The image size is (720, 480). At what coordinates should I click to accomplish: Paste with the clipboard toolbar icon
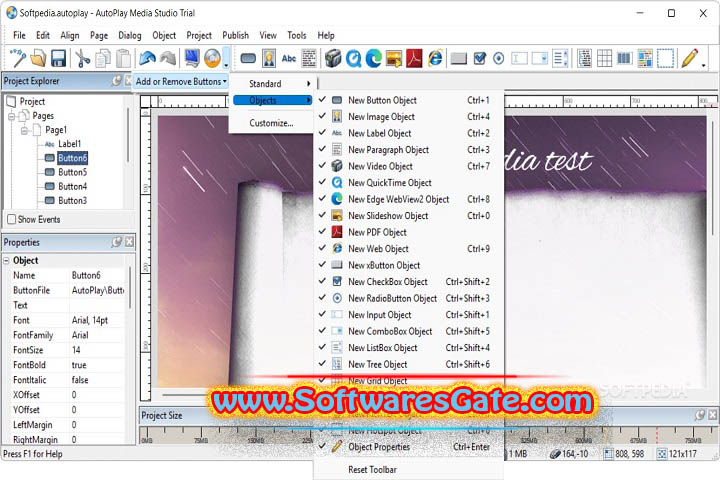point(123,59)
